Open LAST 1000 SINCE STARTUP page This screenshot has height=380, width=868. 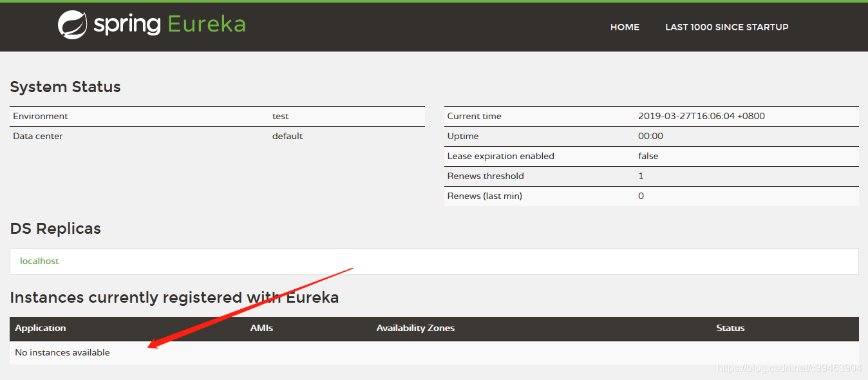726,27
